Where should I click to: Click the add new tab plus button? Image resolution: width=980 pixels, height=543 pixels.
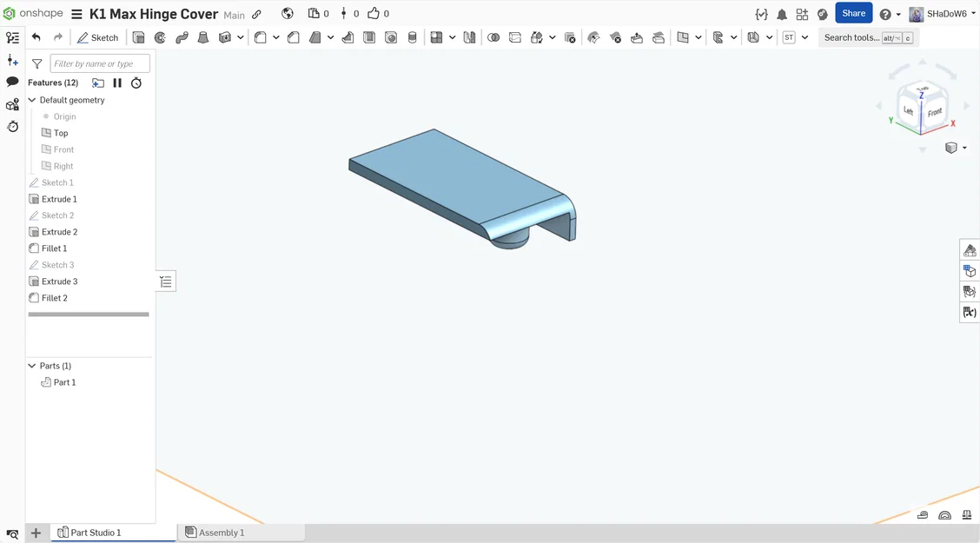(x=36, y=533)
